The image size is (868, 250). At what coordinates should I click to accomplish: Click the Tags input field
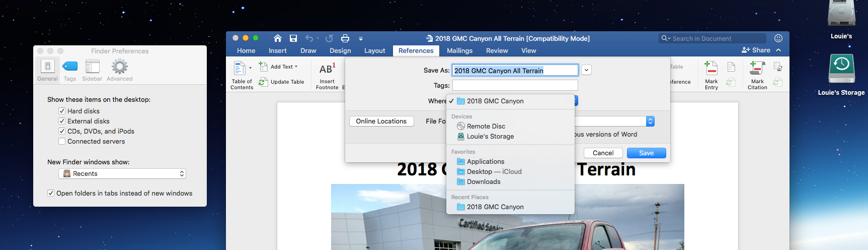515,85
